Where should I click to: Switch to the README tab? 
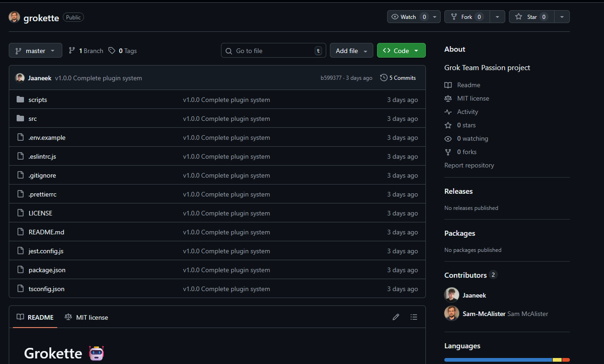pyautogui.click(x=35, y=317)
